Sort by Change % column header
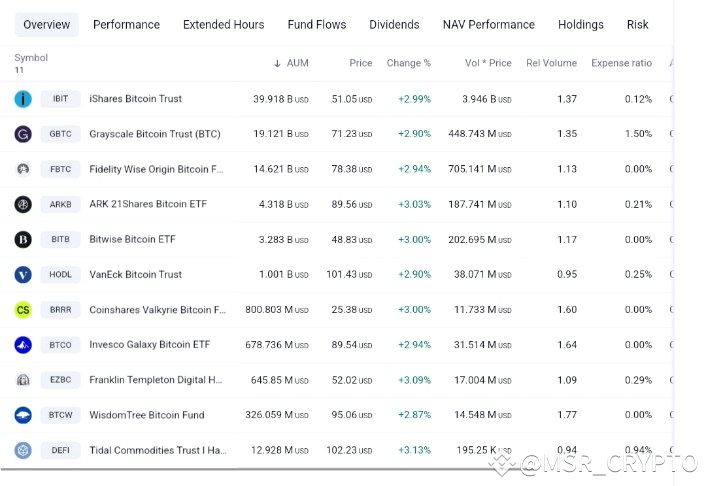Screen dimensions: 706x486 click(x=408, y=63)
